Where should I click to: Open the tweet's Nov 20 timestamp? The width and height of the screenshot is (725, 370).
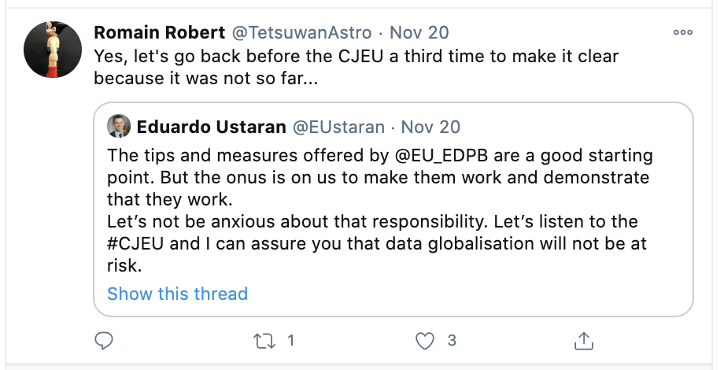tap(419, 32)
